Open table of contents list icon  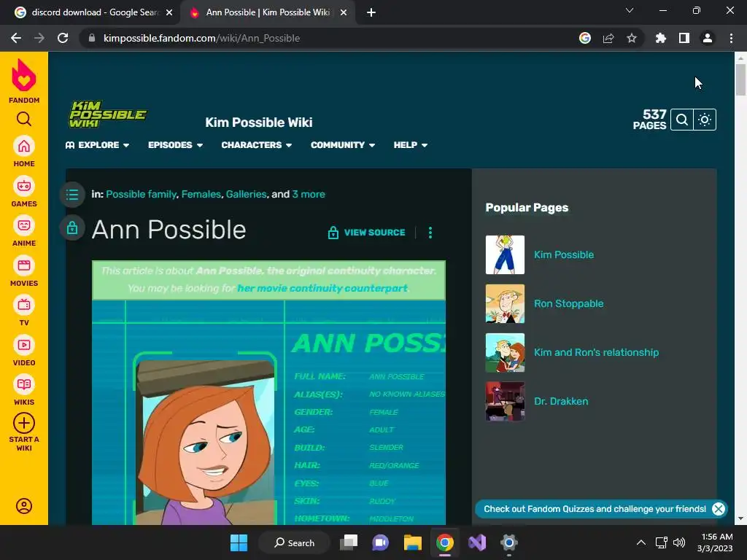coord(72,194)
